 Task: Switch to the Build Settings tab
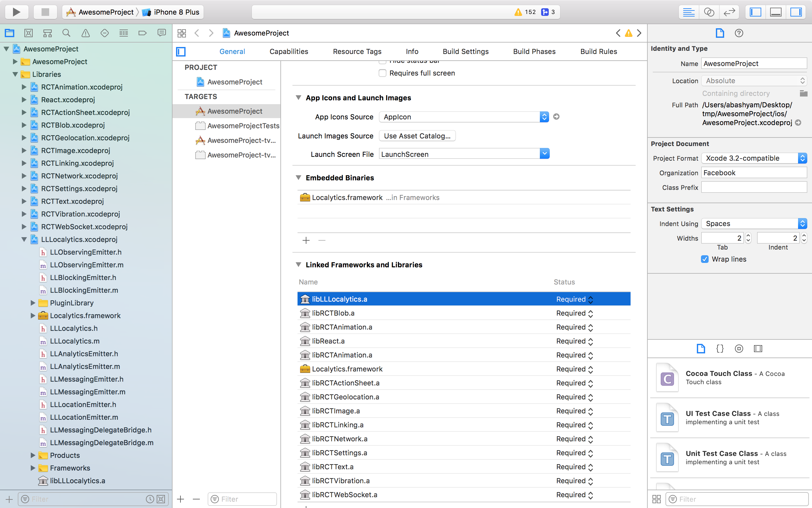[x=465, y=51]
